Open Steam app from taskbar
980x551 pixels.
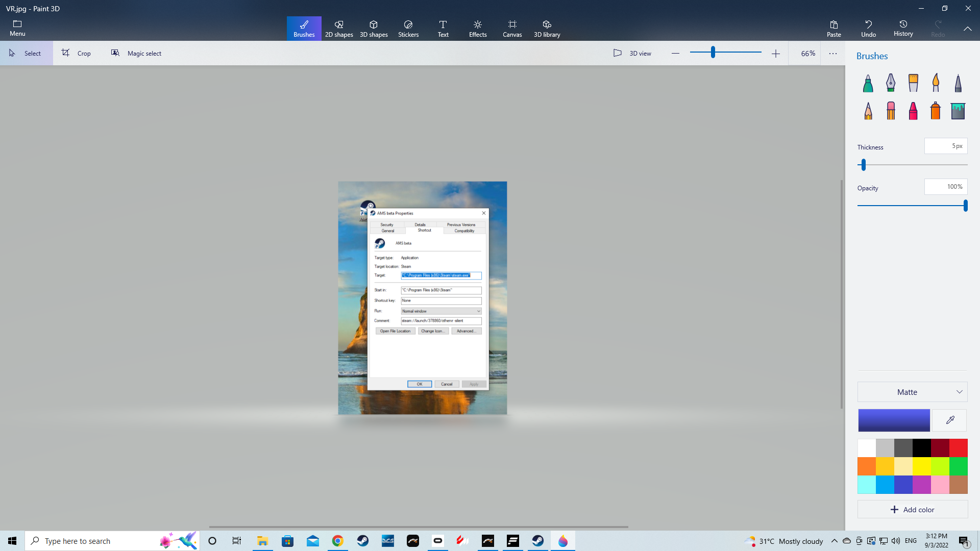(x=362, y=540)
